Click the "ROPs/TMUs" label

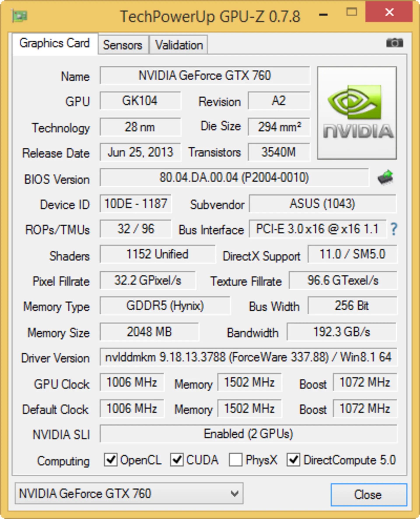click(58, 230)
